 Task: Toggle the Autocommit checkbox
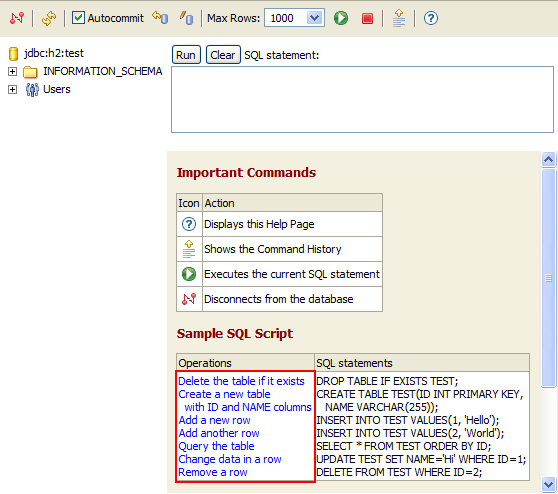click(78, 17)
